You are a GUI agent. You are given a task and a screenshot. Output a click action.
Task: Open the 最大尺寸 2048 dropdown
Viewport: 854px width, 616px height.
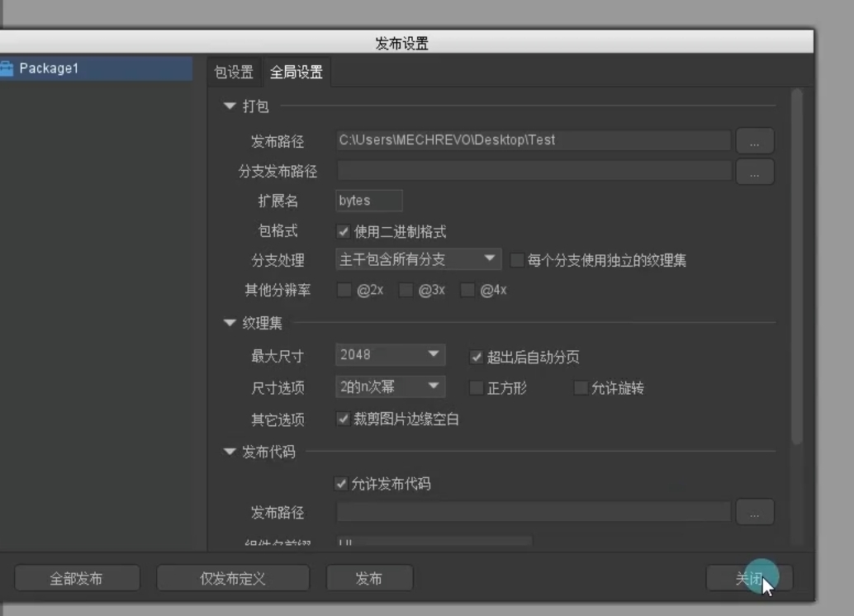tap(388, 354)
